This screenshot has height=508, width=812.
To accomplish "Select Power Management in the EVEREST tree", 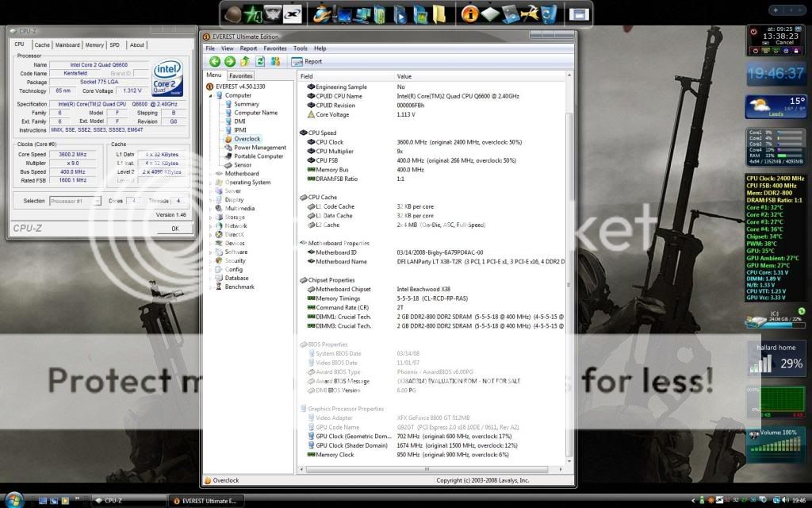I will click(259, 148).
